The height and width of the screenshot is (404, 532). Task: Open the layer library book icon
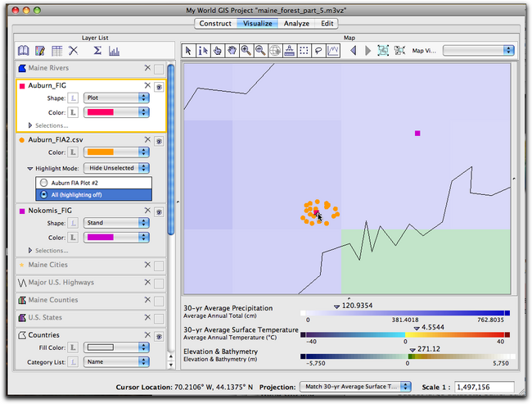point(24,51)
